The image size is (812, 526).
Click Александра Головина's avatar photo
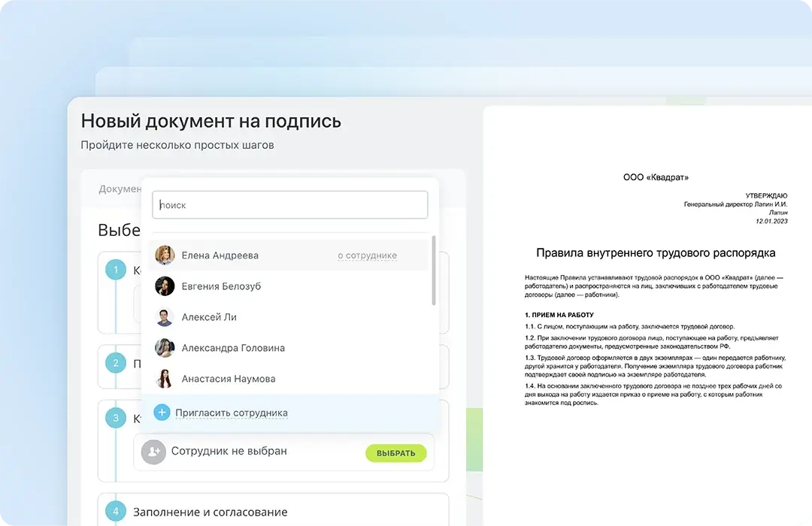165,348
